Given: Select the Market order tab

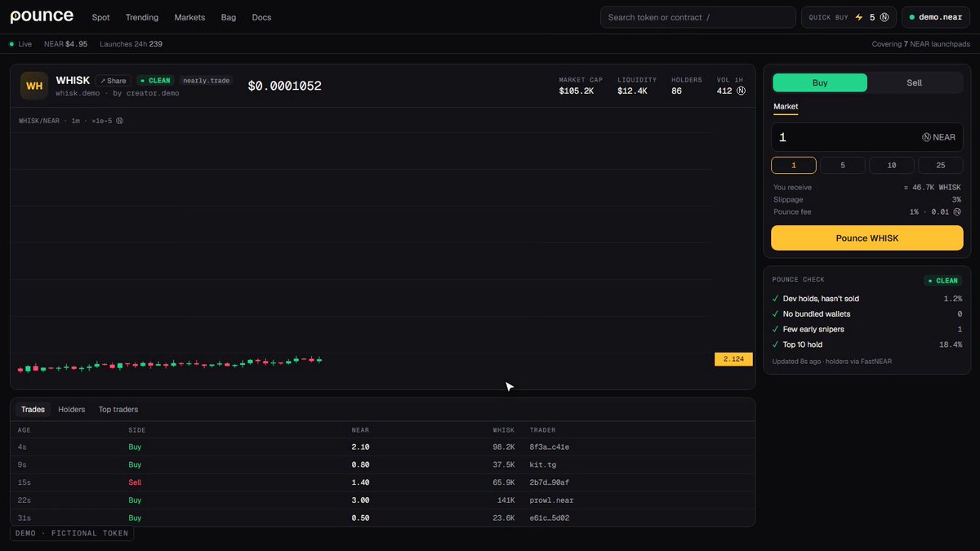Looking at the screenshot, I should [x=786, y=107].
